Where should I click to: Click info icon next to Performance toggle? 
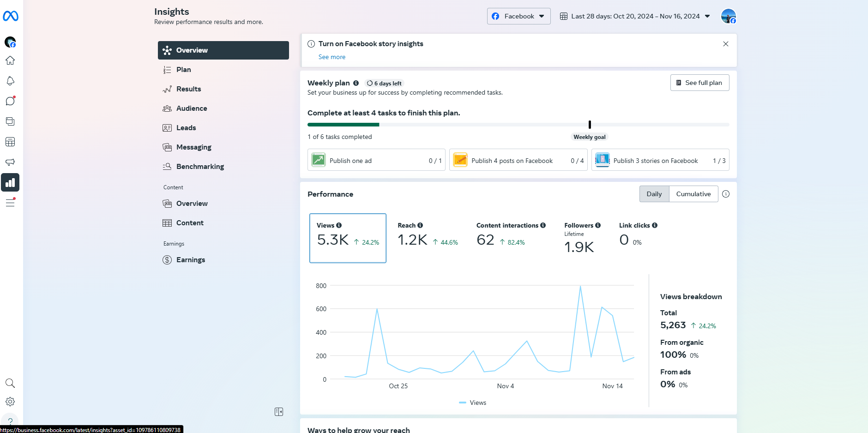click(x=726, y=194)
